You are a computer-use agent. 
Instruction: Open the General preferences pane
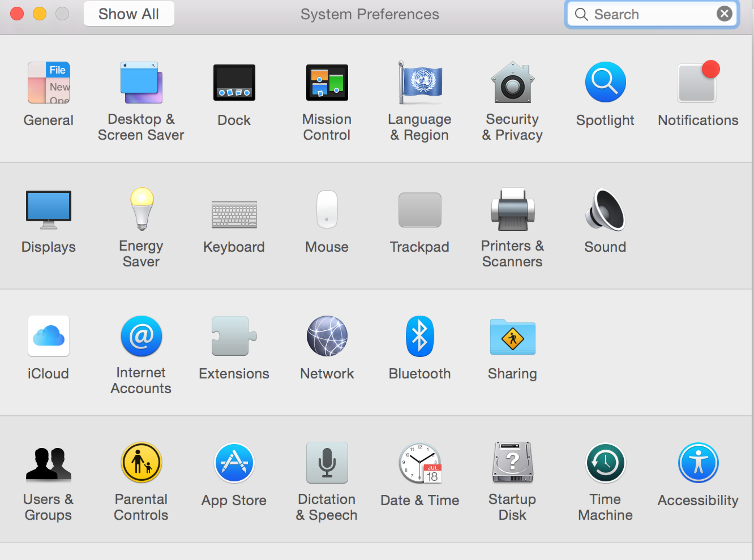49,83
